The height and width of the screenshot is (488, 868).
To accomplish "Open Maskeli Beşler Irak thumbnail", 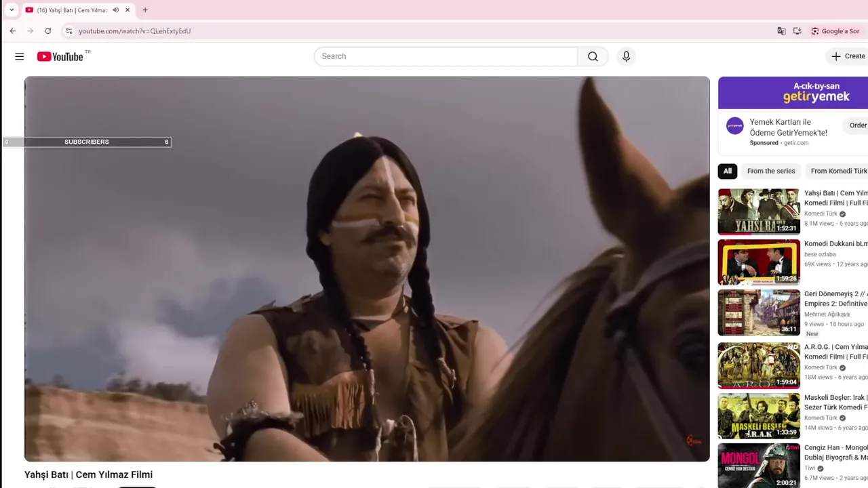I will [x=759, y=416].
